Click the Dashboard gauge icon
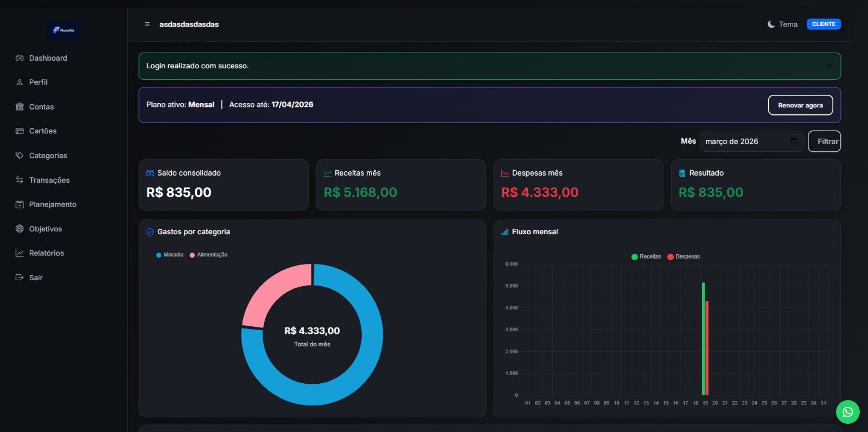Screen dimensions: 868x432 pyautogui.click(x=20, y=58)
